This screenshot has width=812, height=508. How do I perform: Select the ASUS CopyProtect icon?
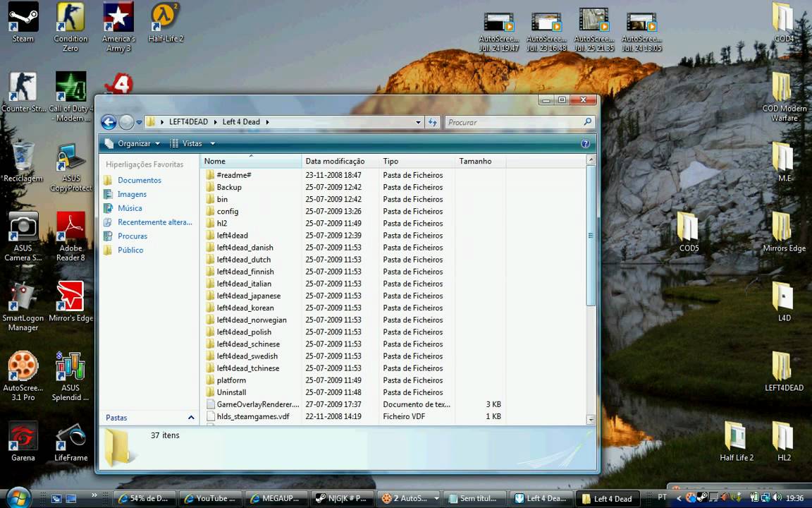pos(70,167)
